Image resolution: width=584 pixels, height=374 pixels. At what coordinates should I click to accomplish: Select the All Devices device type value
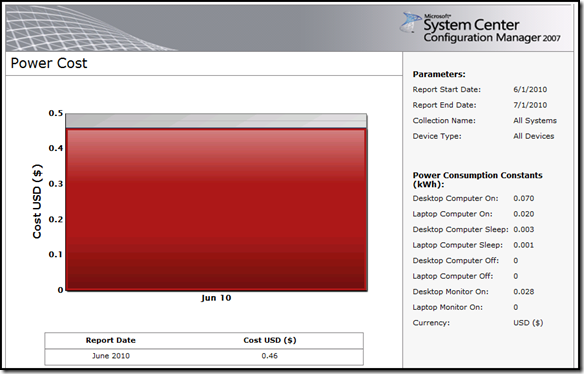click(533, 136)
